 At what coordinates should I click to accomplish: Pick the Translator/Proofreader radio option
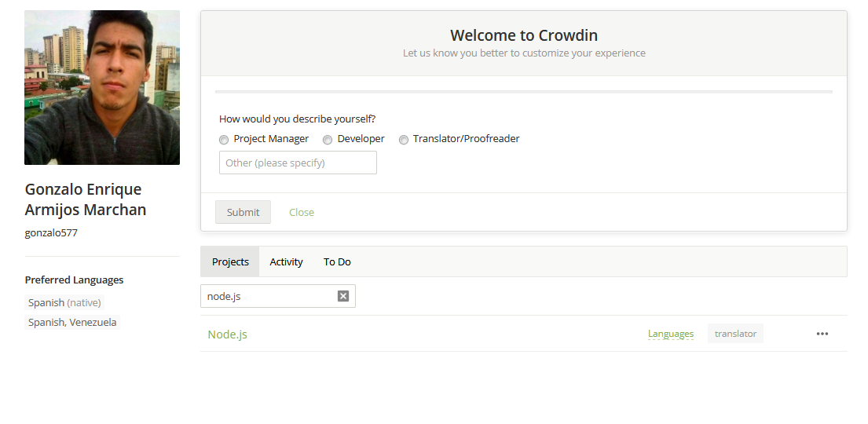click(404, 140)
